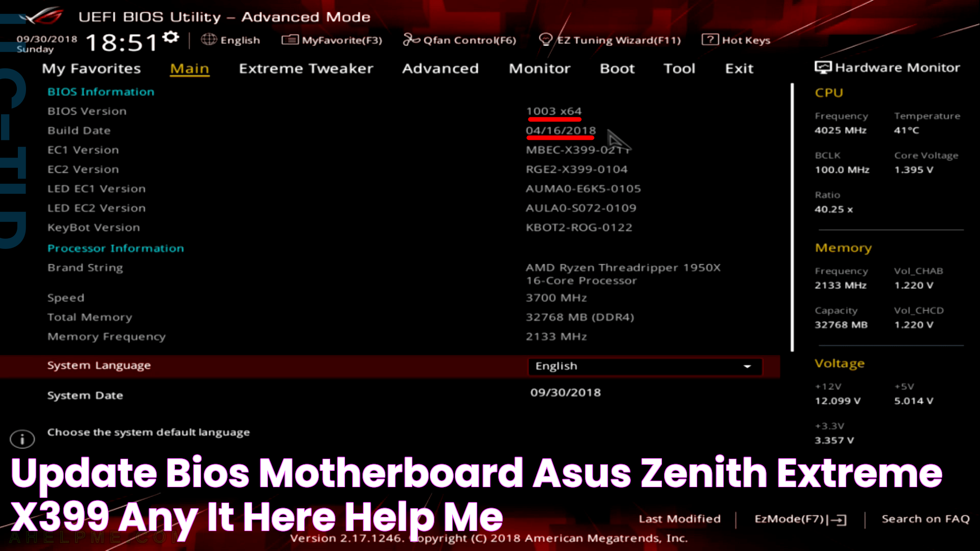Viewport: 980px width, 551px height.
Task: Select System Language dropdown
Action: [x=644, y=365]
